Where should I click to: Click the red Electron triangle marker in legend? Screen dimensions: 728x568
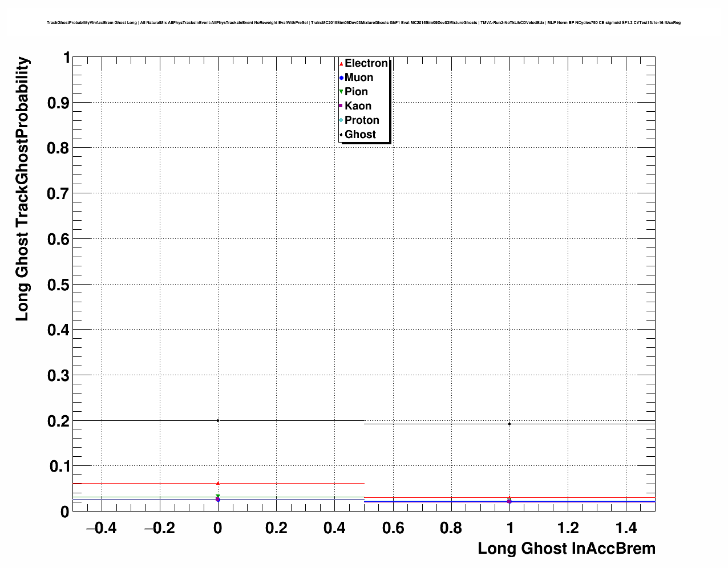coord(341,63)
